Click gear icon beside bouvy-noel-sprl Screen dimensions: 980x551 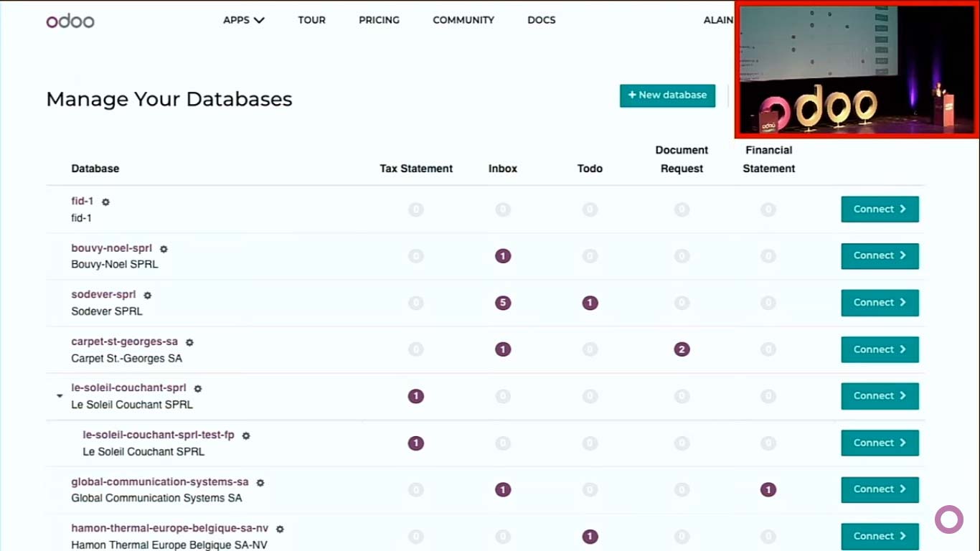click(164, 249)
